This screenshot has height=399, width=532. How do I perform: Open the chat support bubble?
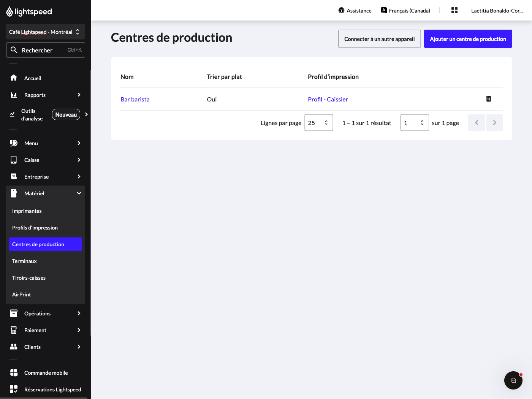(x=513, y=380)
